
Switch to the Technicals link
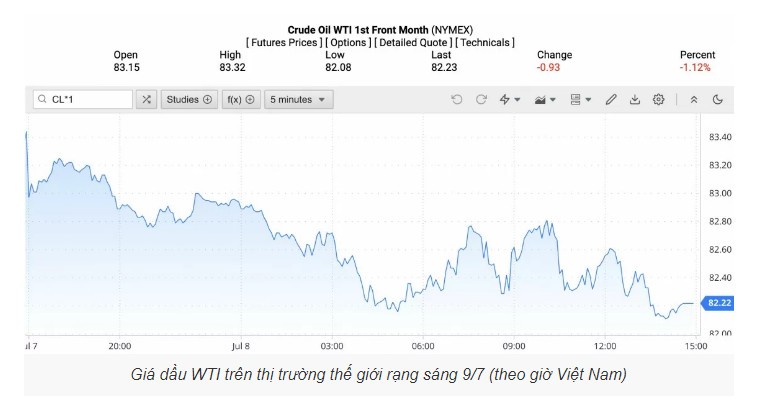486,42
